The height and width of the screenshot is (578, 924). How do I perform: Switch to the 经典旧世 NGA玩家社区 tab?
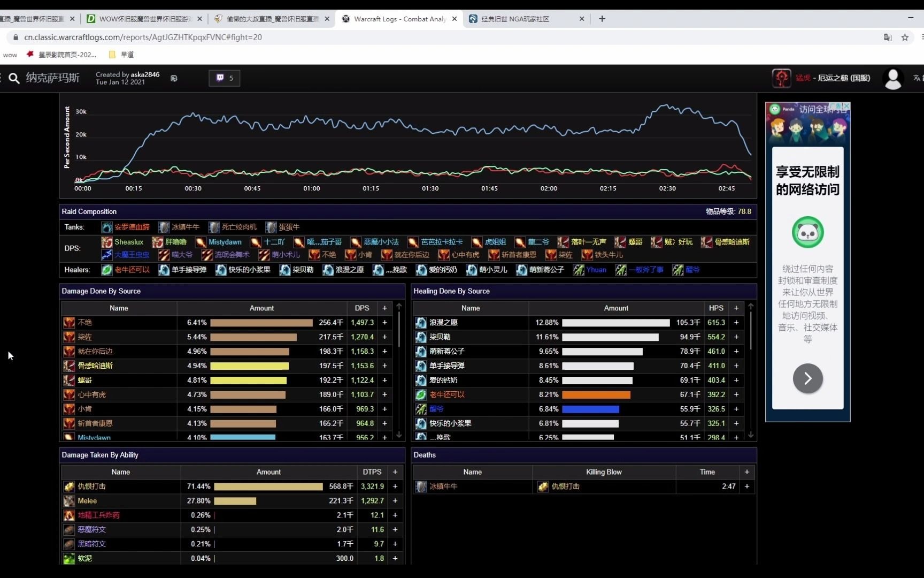(x=527, y=19)
